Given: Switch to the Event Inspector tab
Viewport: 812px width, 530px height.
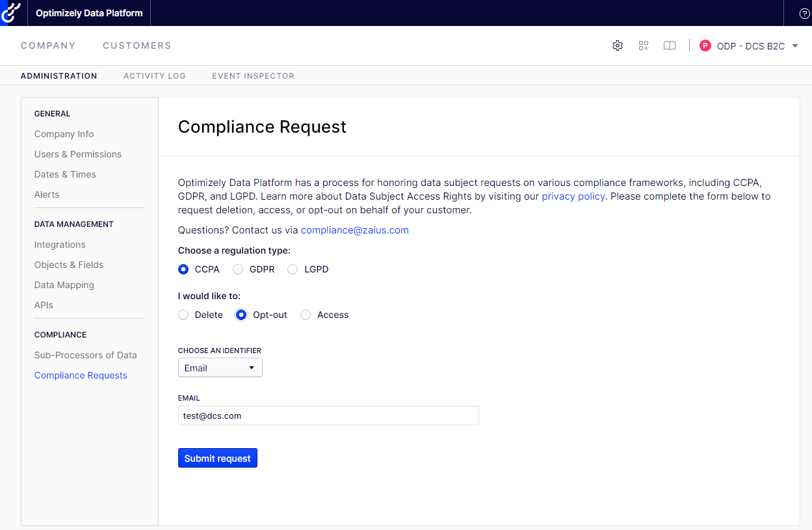Looking at the screenshot, I should point(253,75).
